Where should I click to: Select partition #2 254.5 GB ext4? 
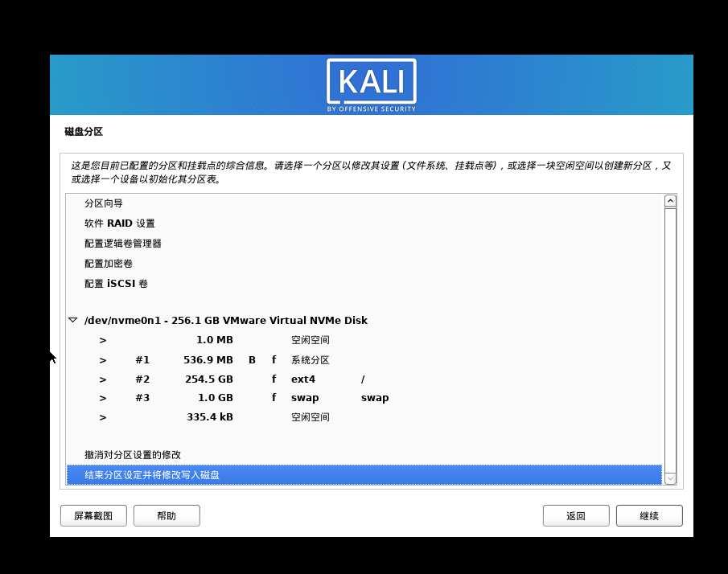tap(241, 379)
